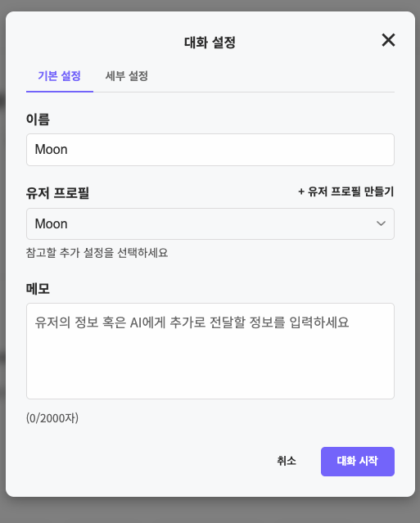
Task: Place cursor on memo placeholder text
Action: pyautogui.click(x=192, y=322)
